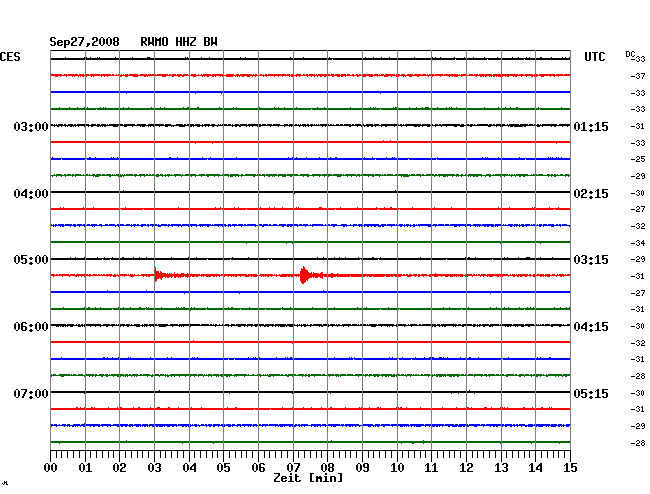Viewport: 650px width, 494px height.
Task: Select minute tick label "01" on axis
Action: click(85, 467)
